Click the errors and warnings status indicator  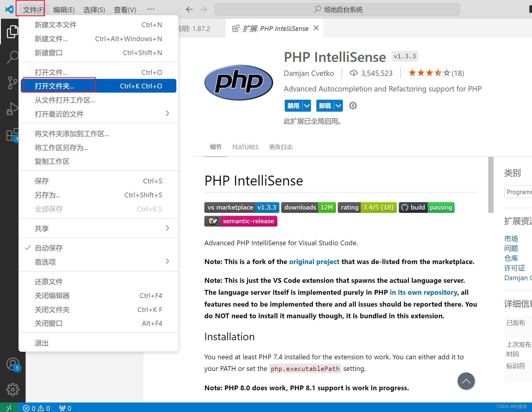click(x=36, y=408)
